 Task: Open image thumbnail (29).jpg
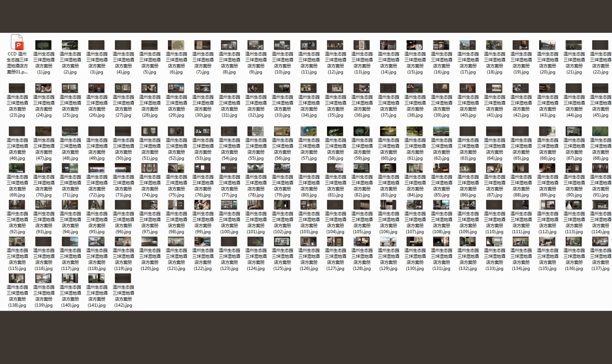pyautogui.click(x=176, y=88)
